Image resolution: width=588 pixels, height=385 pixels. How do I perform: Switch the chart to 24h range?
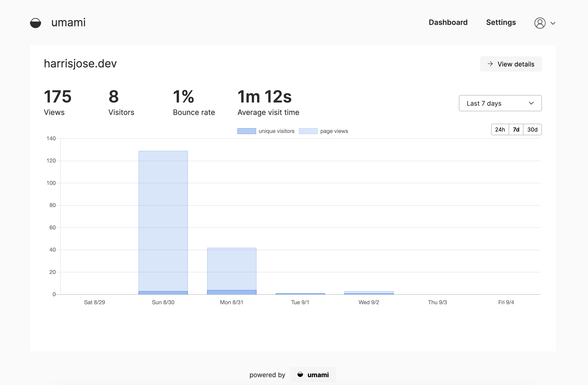pyautogui.click(x=500, y=129)
